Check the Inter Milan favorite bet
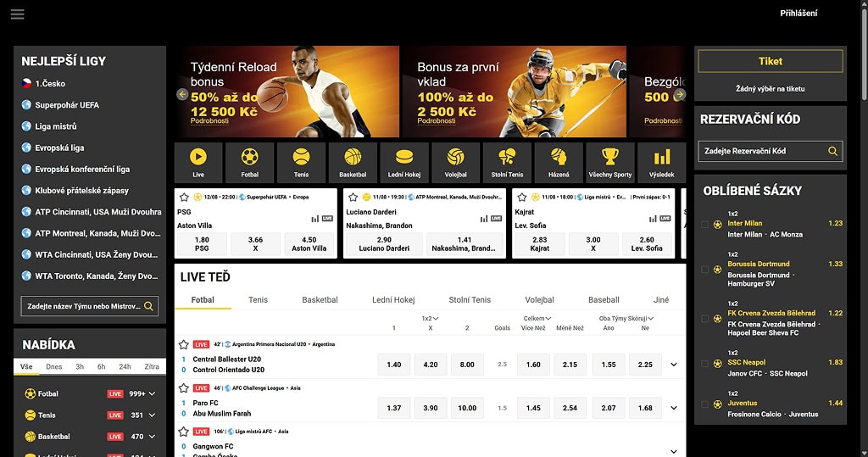This screenshot has width=868, height=457. 704,225
